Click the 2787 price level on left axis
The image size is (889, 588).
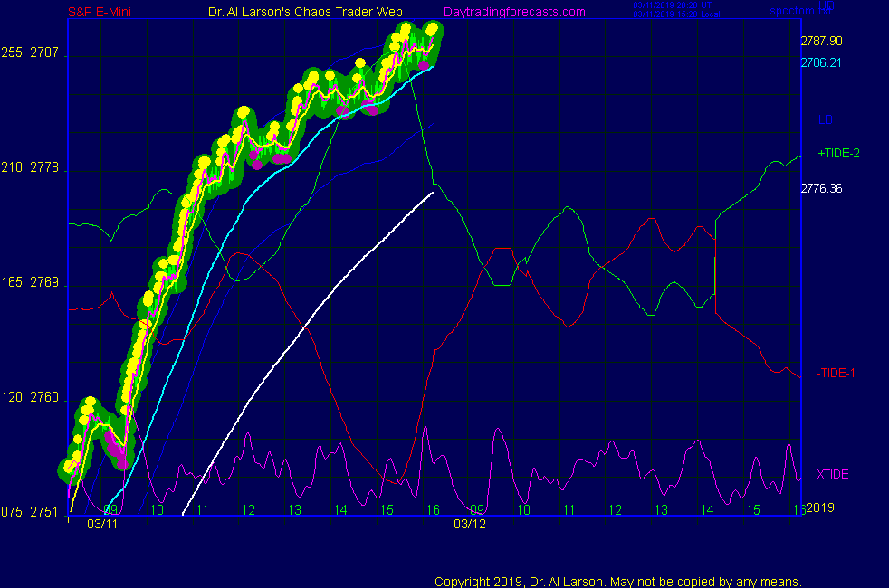[44, 53]
